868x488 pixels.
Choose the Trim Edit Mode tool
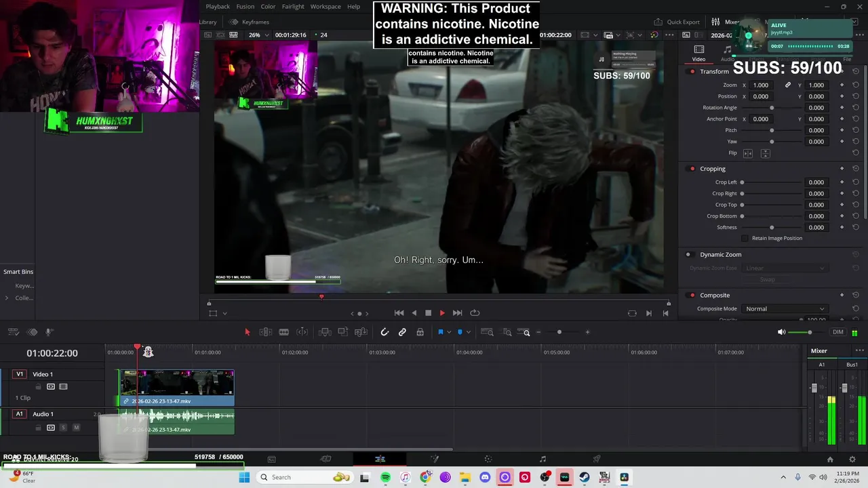(266, 332)
